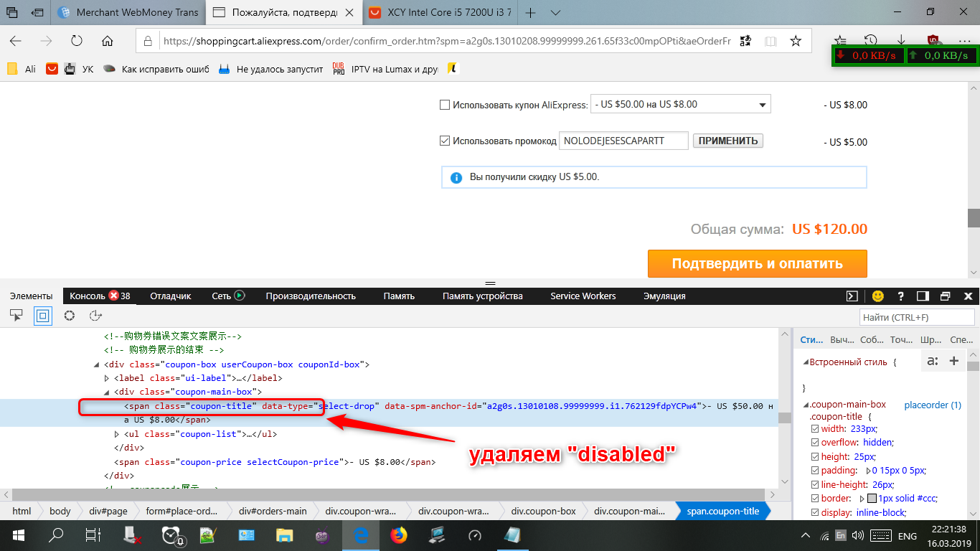Show the console pane icon in devtools
The height and width of the screenshot is (551, 980).
852,296
